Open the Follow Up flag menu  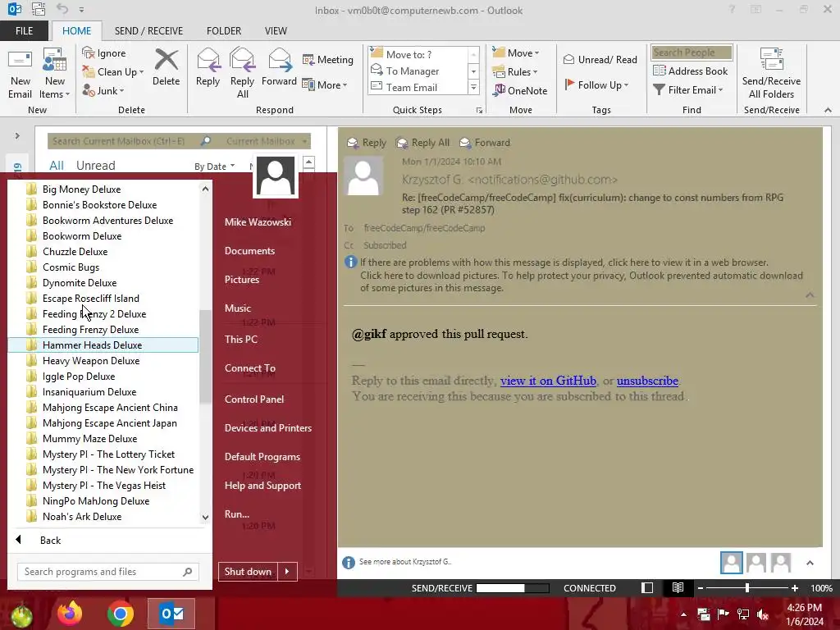pos(596,84)
